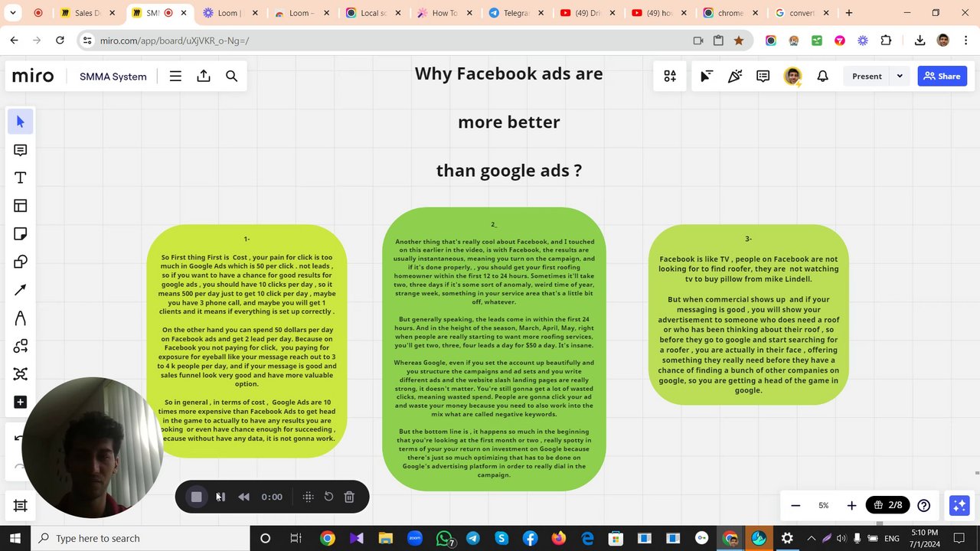This screenshot has width=980, height=551.
Task: Open Miro main menu hamburger
Action: tap(175, 76)
